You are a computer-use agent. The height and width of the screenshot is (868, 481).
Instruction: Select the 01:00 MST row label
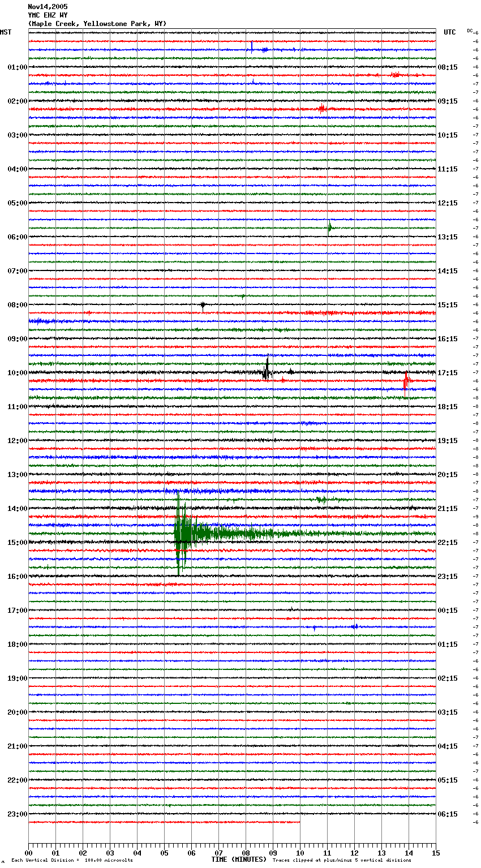click(18, 67)
